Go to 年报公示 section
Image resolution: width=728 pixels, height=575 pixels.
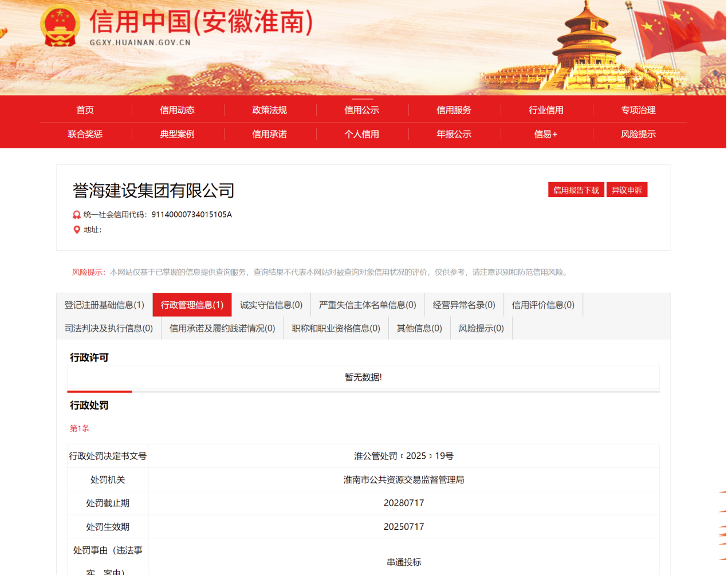(x=454, y=134)
